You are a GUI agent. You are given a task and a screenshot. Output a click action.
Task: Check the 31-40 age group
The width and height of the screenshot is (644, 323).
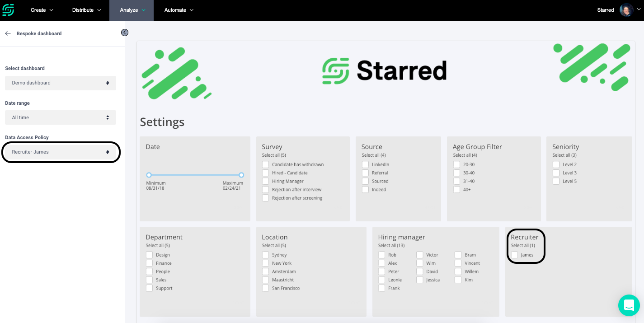click(x=456, y=181)
